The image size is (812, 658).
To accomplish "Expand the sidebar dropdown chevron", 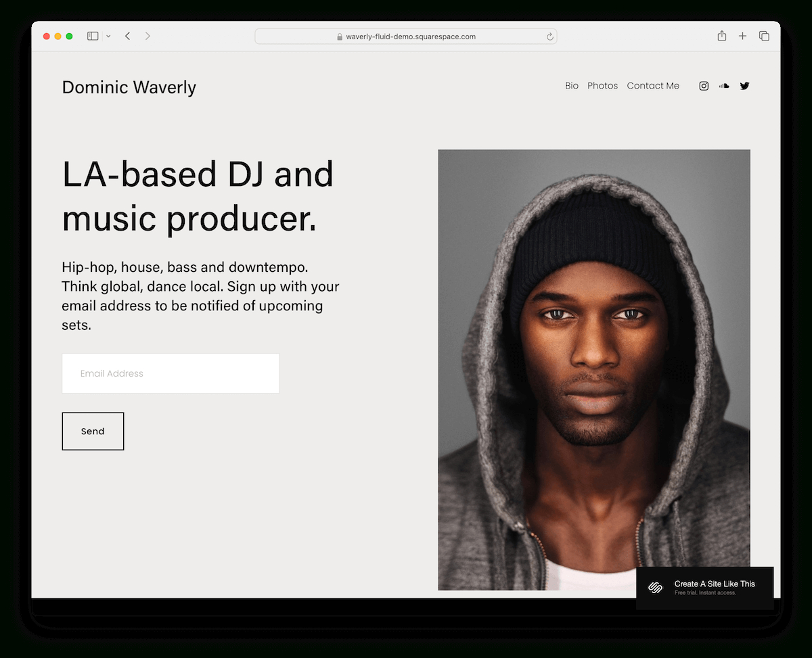I will coord(108,37).
